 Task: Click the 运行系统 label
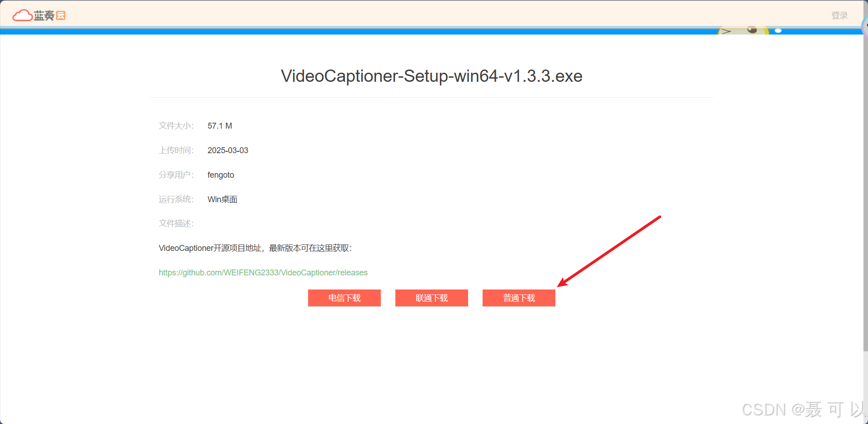[176, 200]
